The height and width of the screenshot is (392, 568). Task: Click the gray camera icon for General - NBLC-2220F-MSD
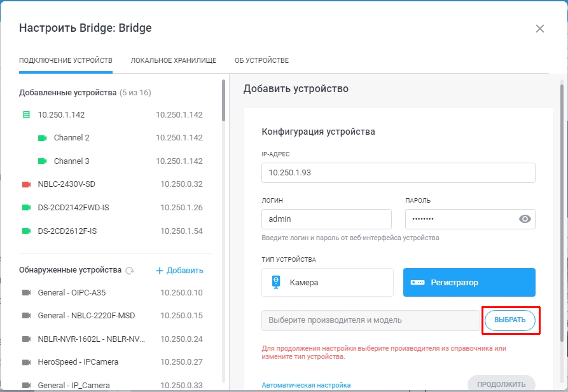[x=27, y=316]
